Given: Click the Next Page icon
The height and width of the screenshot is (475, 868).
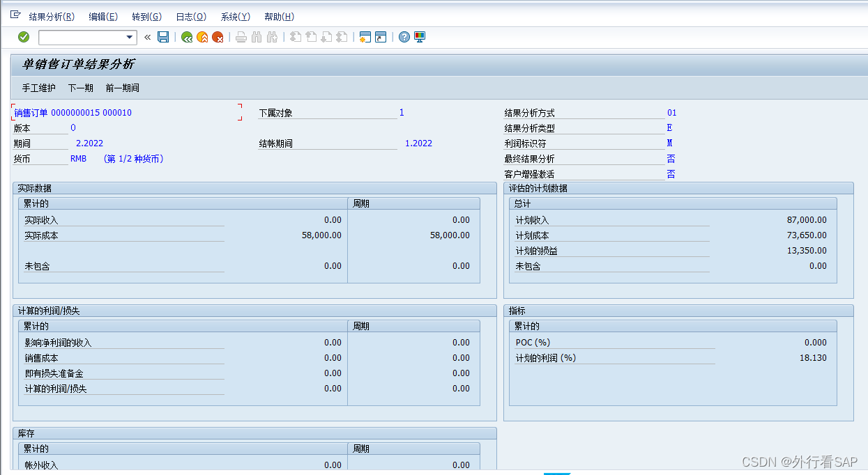Looking at the screenshot, I should (x=326, y=37).
